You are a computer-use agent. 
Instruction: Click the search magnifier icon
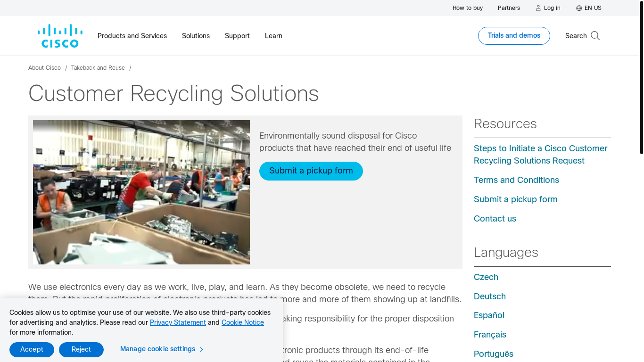(595, 36)
